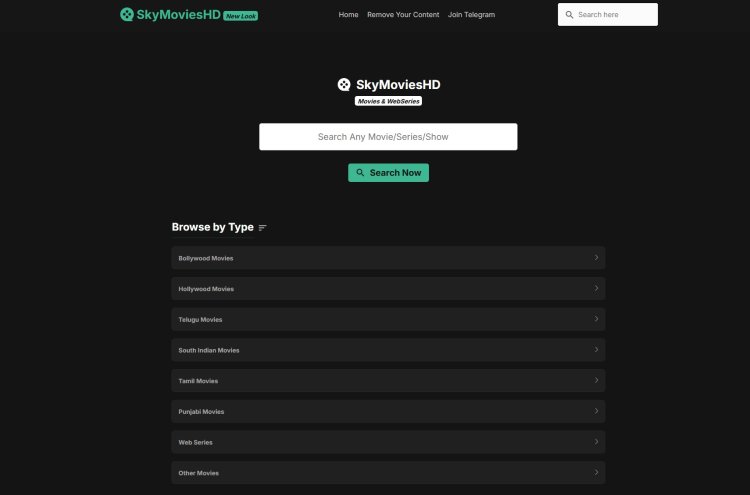Open the Hollywood Movies category
This screenshot has height=495, width=750.
[388, 288]
